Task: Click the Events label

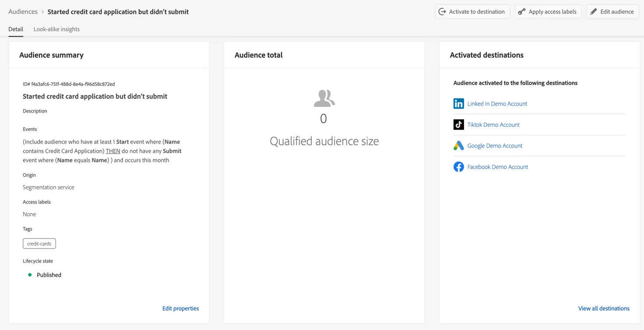Action: (30, 130)
